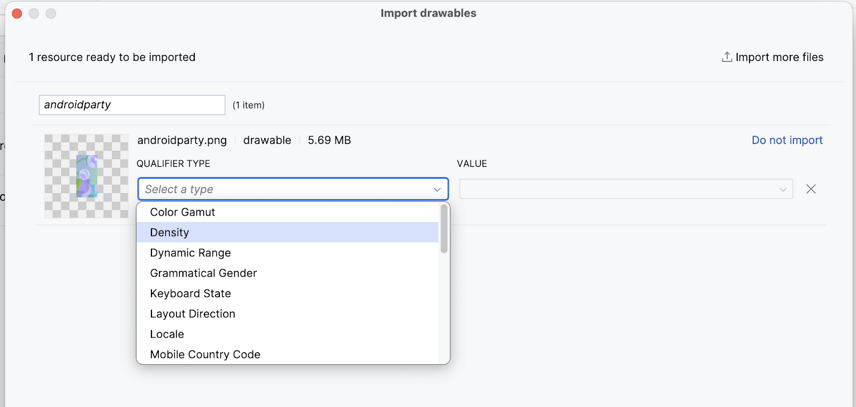Click the chevron on the Qualifier Type combo box
This screenshot has width=856, height=407.
437,189
